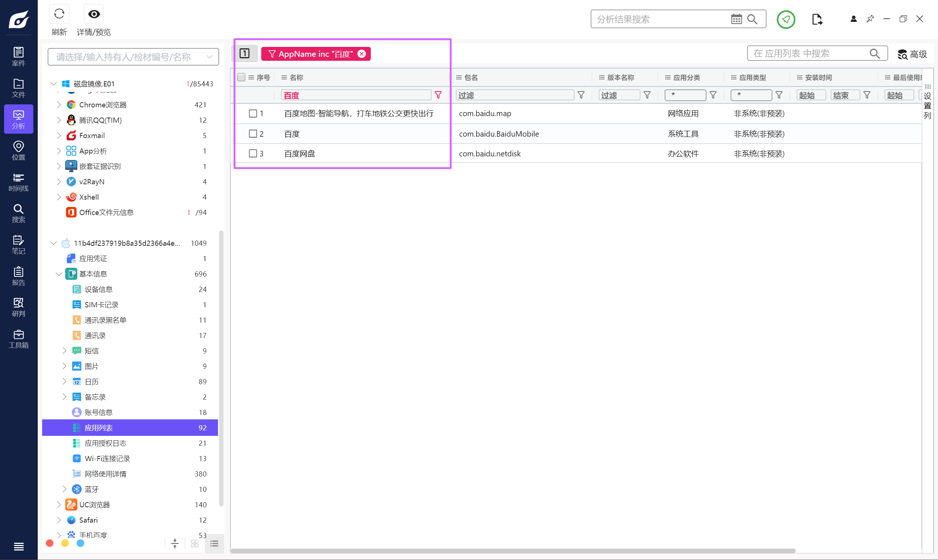Click the filter funnel for 应用类型 column
Image resolution: width=938 pixels, height=560 pixels.
point(778,95)
